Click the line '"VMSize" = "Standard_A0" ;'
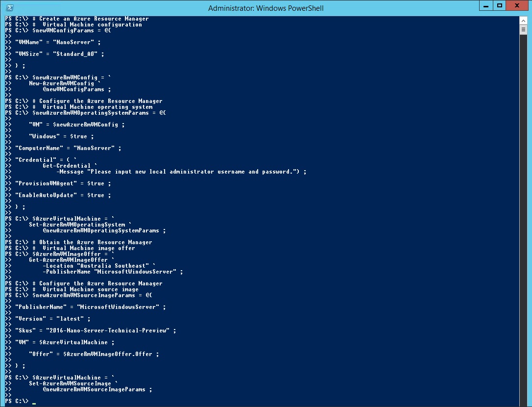The width and height of the screenshot is (532, 407). pyautogui.click(x=60, y=54)
